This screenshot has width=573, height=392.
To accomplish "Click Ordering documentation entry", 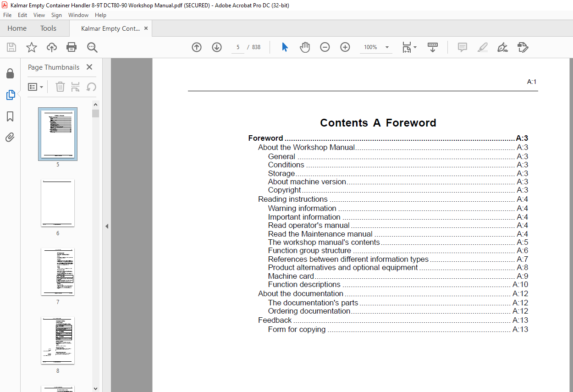I will click(x=398, y=311).
